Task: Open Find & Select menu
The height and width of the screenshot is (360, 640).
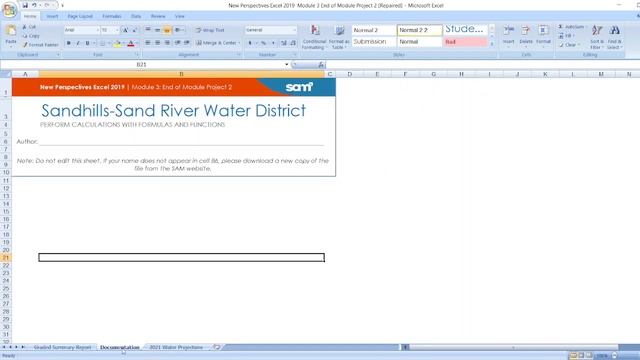Action: point(614,37)
